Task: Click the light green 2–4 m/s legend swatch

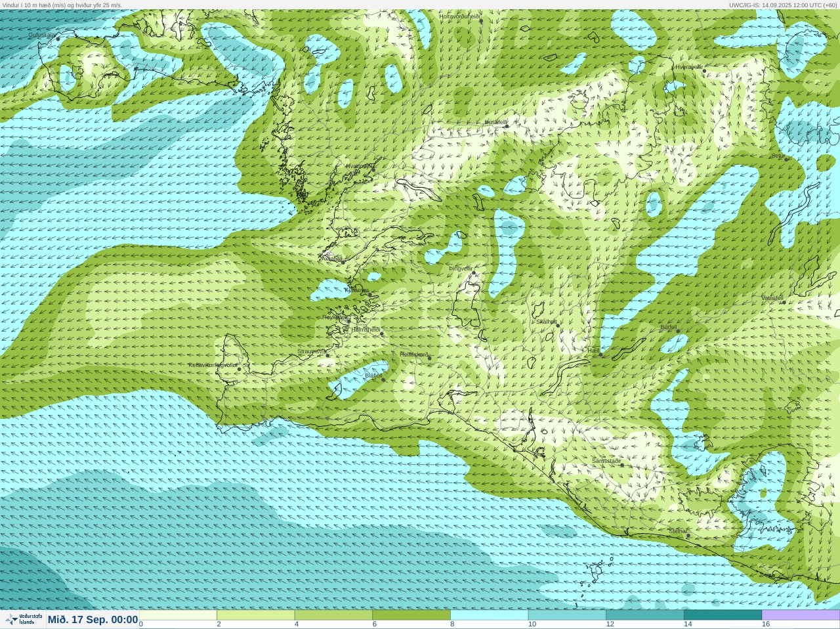Action: pyautogui.click(x=255, y=615)
